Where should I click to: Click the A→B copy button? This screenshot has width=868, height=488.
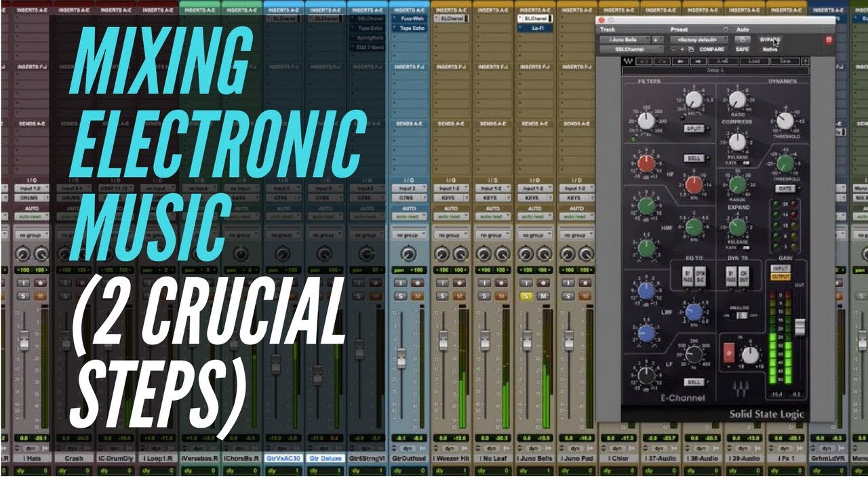[723, 61]
